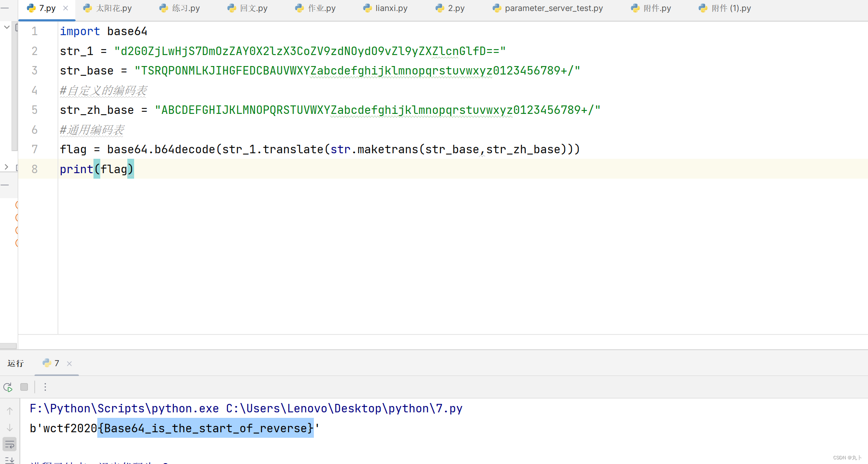Click the 运行 panel label
The width and height of the screenshot is (868, 464).
[16, 364]
